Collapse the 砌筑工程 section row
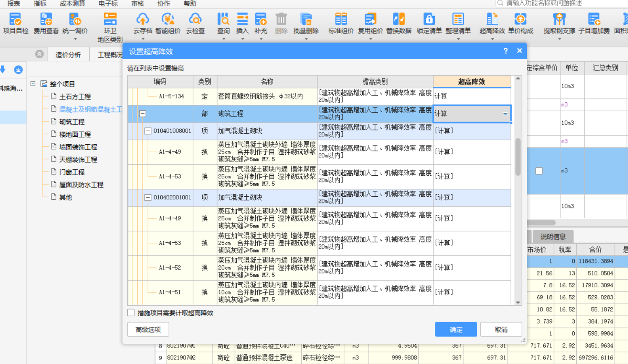This screenshot has width=628, height=364. point(143,114)
